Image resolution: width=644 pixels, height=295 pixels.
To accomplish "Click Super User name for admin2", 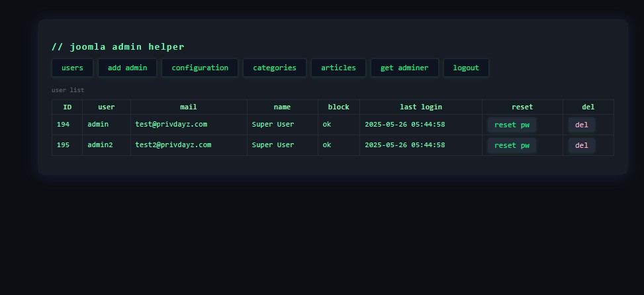I will pyautogui.click(x=273, y=145).
